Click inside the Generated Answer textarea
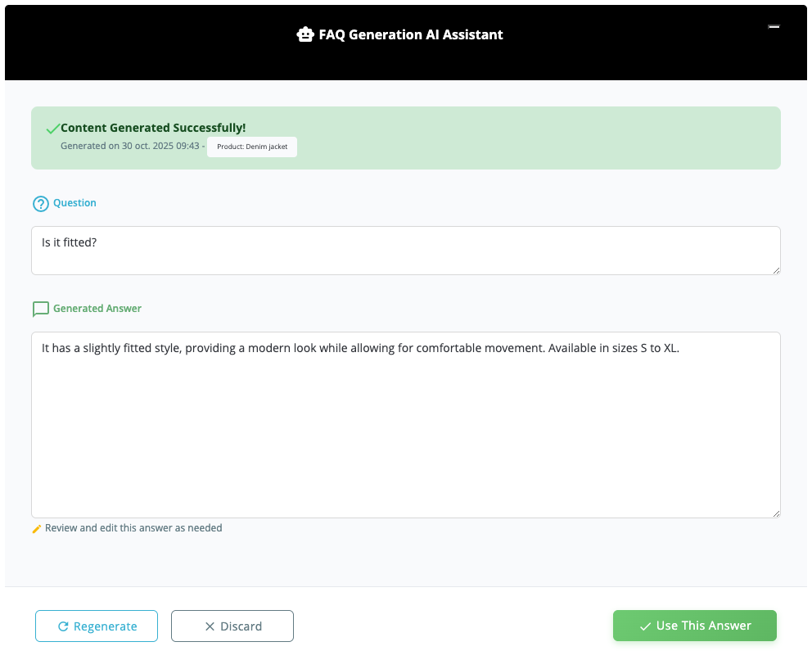The width and height of the screenshot is (812, 660). [405, 424]
